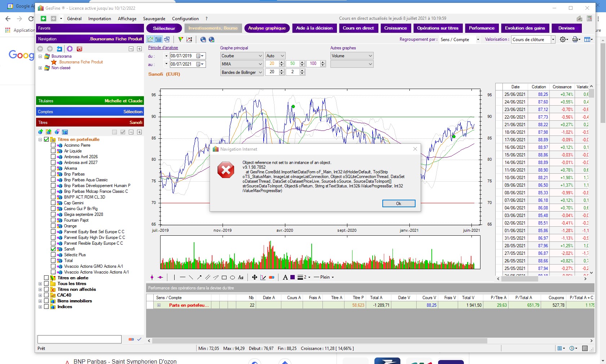The width and height of the screenshot is (606, 364).
Task: Expand the Non classé folder
Action: click(x=40, y=68)
